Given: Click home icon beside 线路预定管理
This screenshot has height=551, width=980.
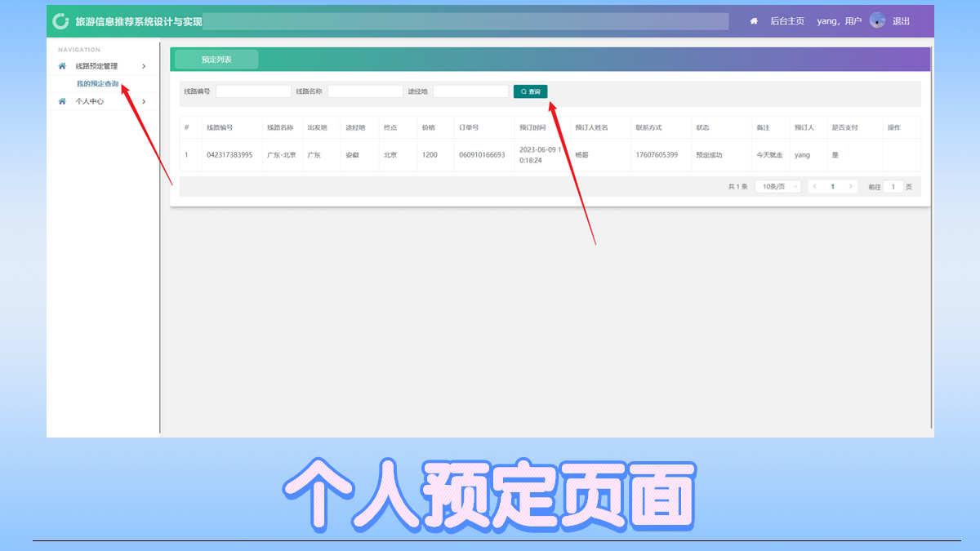Looking at the screenshot, I should click(62, 66).
